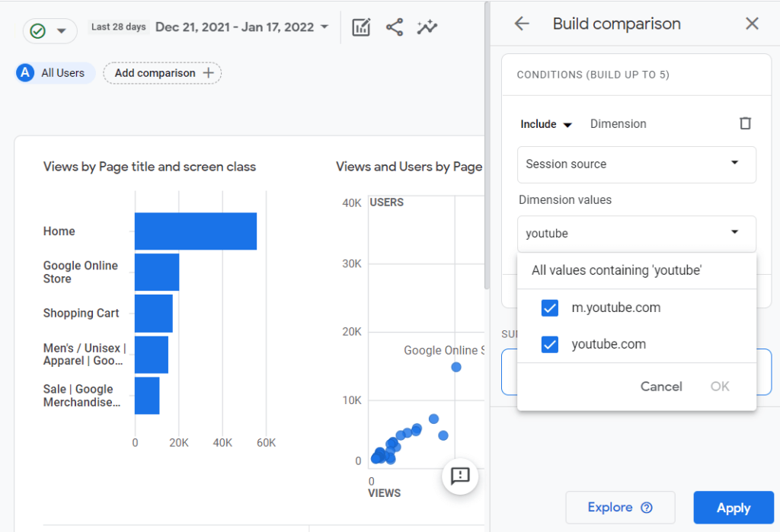Select the All Users comparison chip
This screenshot has width=780, height=532.
pos(53,72)
